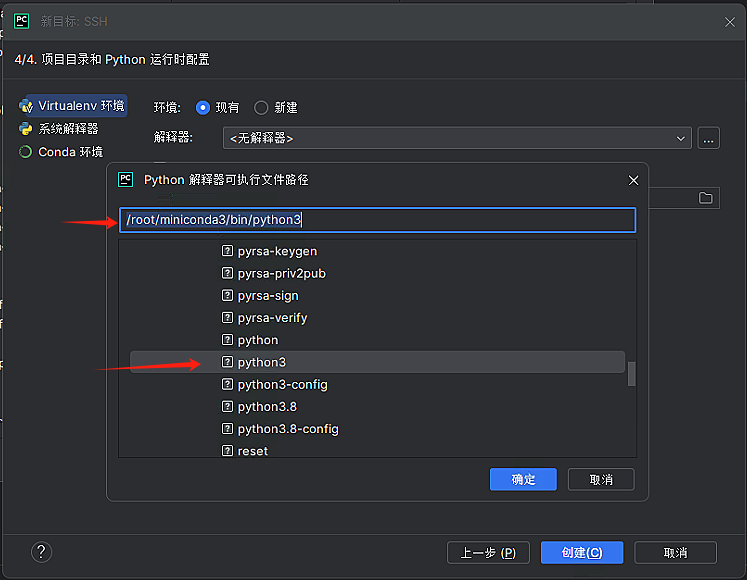Image resolution: width=747 pixels, height=580 pixels.
Task: Select the 系统解释器 option
Action: [59, 129]
